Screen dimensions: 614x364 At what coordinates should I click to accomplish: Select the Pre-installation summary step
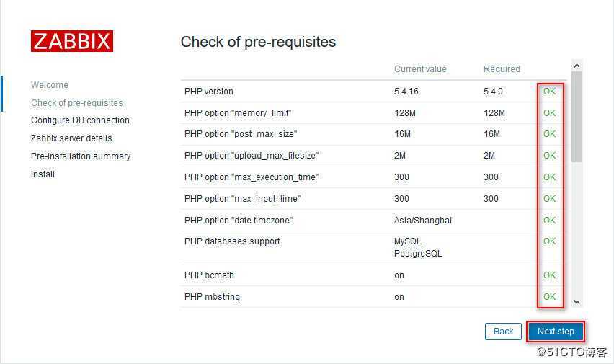pos(81,156)
